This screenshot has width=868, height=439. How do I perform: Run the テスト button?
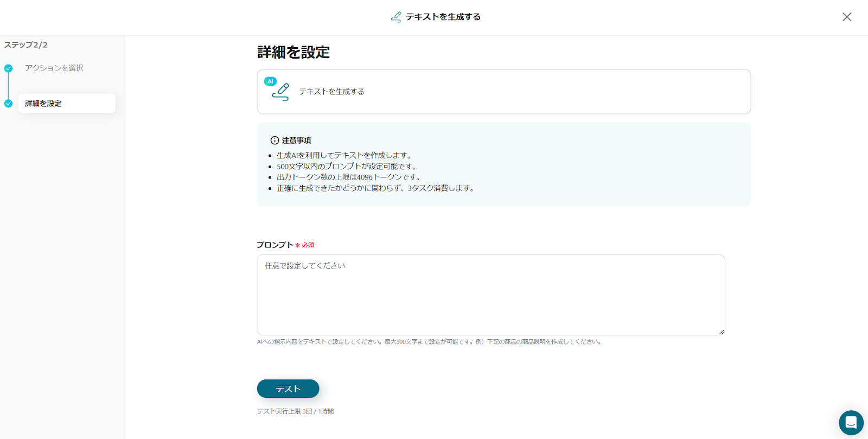tap(288, 389)
